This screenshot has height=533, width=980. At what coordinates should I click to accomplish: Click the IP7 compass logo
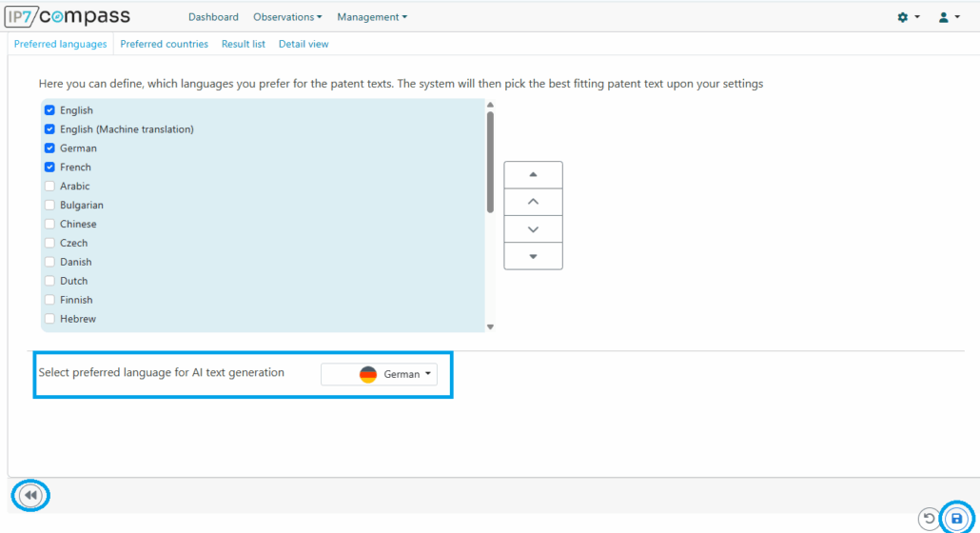click(68, 17)
